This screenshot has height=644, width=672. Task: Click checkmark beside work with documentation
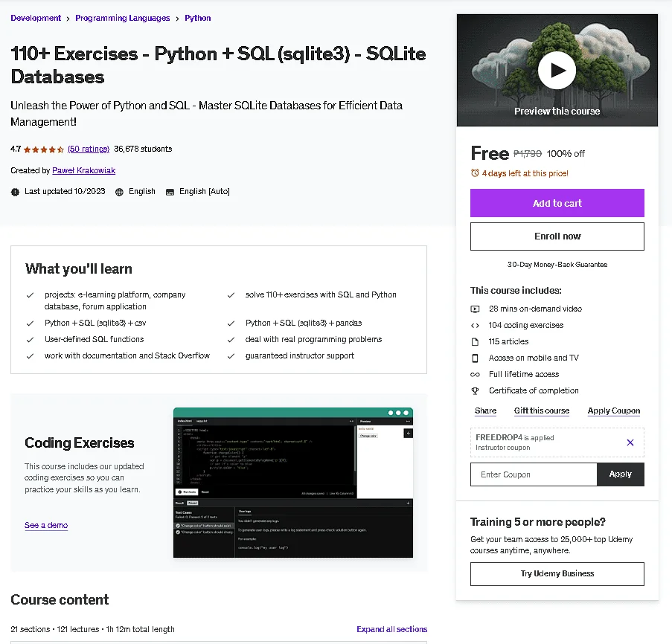click(x=30, y=355)
